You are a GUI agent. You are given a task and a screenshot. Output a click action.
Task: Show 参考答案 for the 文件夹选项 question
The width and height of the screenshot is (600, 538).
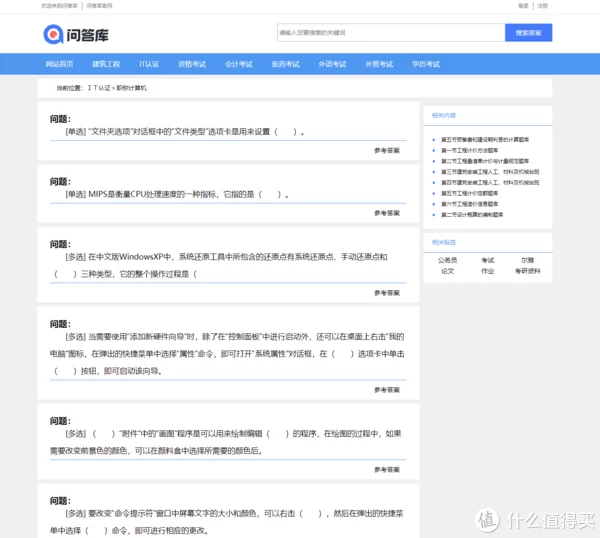coord(387,150)
